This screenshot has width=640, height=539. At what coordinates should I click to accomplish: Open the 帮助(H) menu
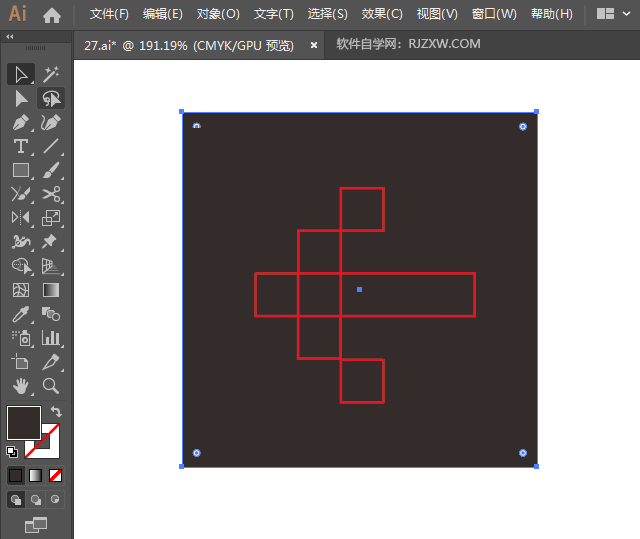click(551, 14)
